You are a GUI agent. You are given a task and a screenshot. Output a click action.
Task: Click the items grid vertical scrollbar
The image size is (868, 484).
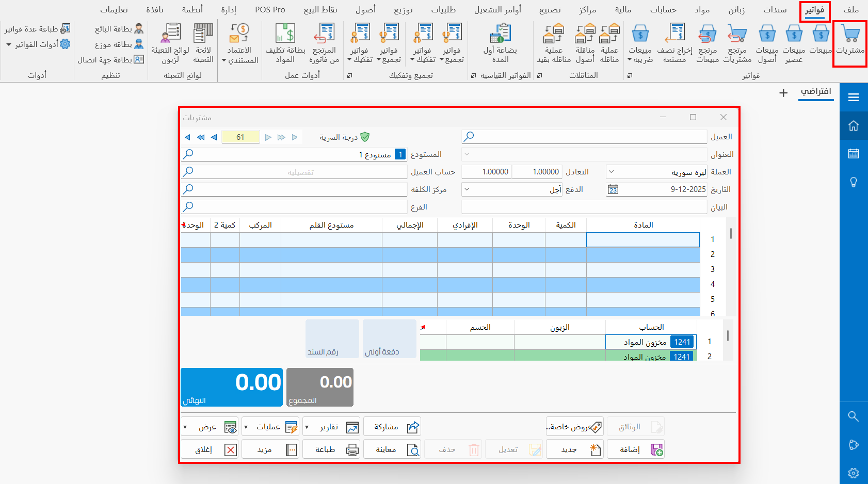click(731, 234)
